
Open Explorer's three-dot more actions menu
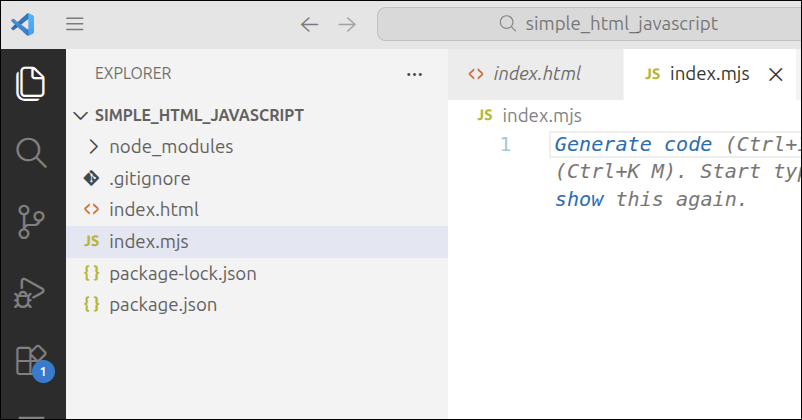coord(414,75)
